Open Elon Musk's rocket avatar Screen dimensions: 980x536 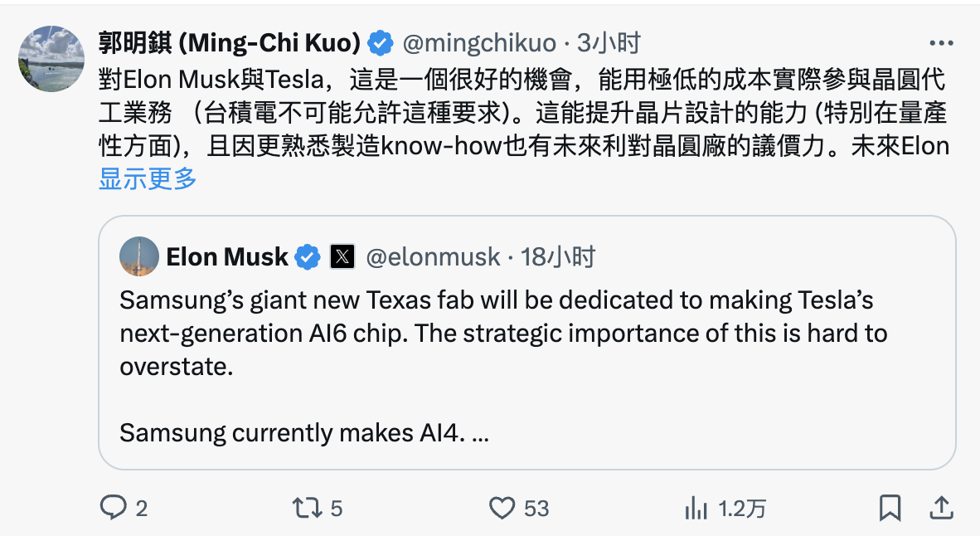(x=138, y=256)
